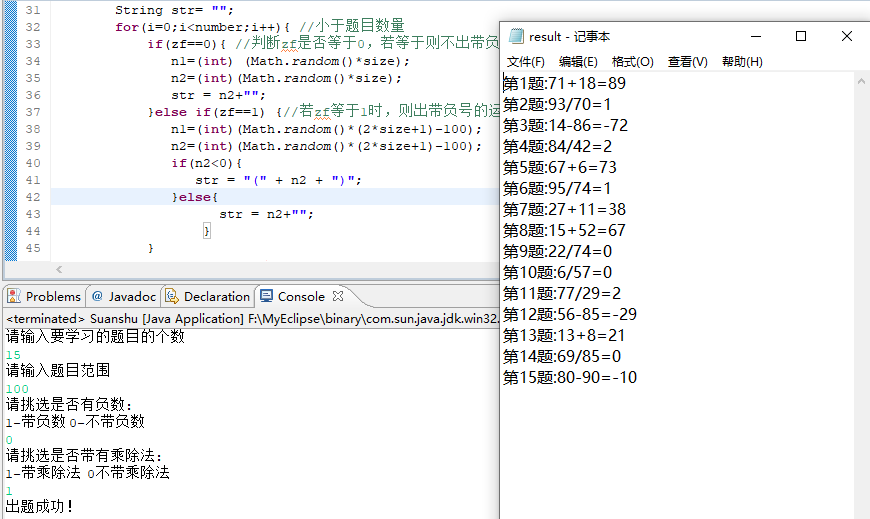Maximize the result Notepad window
The height and width of the screenshot is (519, 870).
[x=801, y=37]
